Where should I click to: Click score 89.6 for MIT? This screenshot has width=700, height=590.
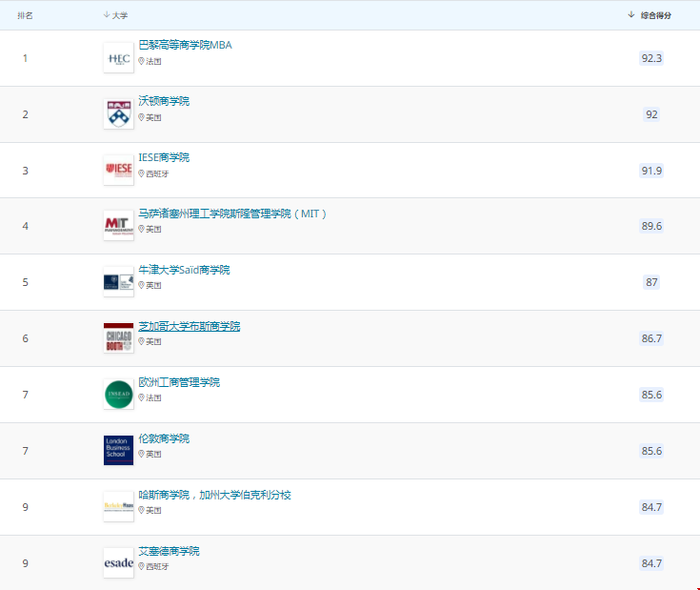(x=651, y=226)
